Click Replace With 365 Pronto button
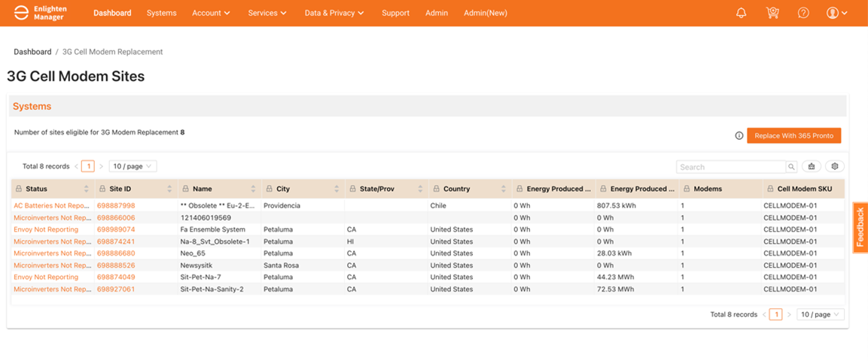 [793, 135]
